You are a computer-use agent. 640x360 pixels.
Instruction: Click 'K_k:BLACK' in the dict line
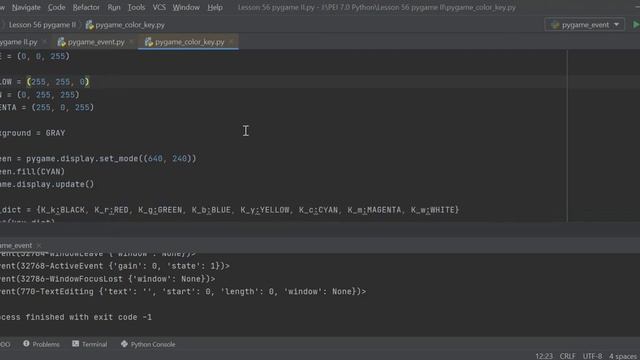click(x=62, y=210)
